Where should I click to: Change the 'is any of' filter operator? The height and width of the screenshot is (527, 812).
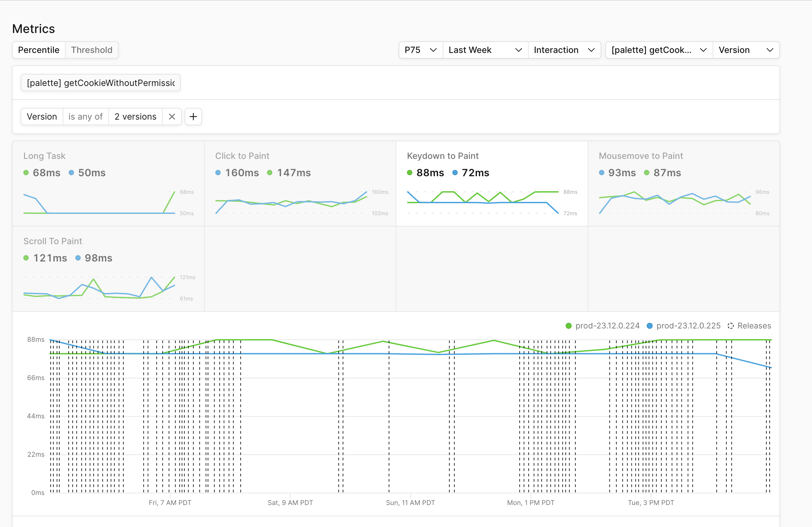(86, 117)
